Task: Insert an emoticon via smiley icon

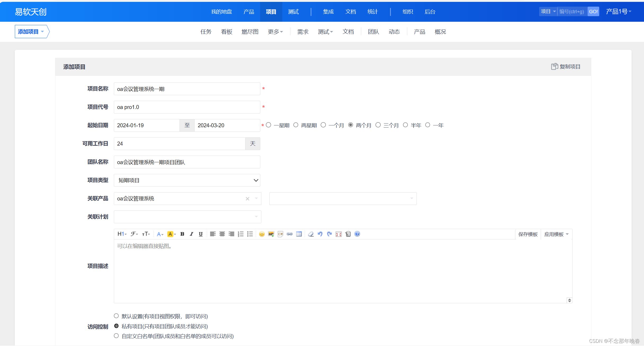Action: click(x=262, y=234)
